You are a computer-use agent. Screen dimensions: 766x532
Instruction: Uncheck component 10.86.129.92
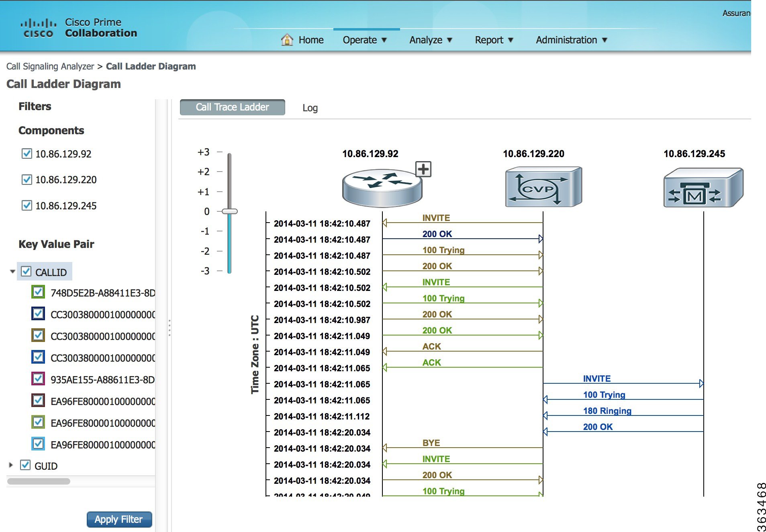(27, 153)
